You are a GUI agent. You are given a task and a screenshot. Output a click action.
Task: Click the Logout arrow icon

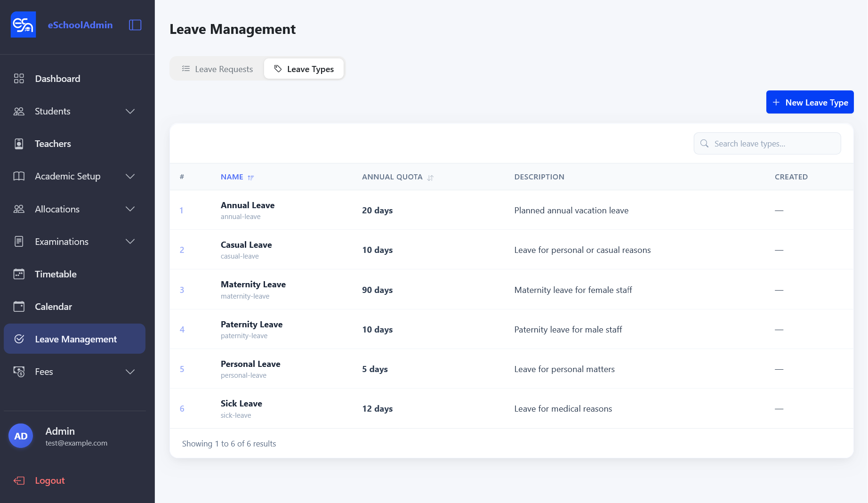(19, 480)
